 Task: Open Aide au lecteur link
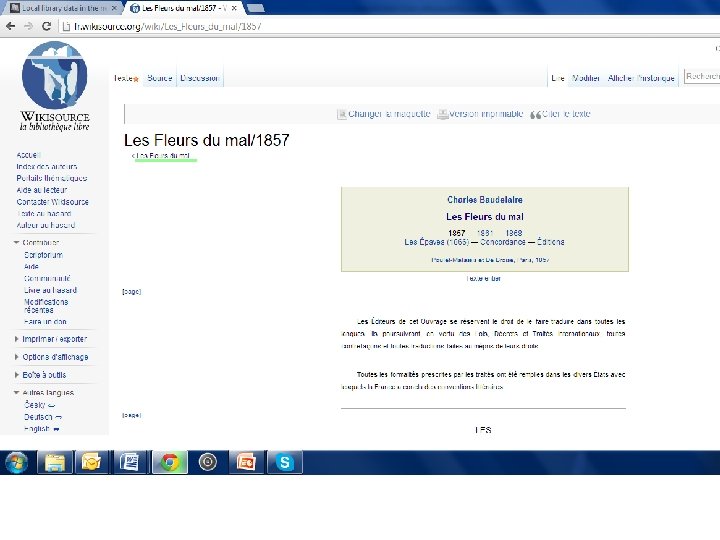42,190
